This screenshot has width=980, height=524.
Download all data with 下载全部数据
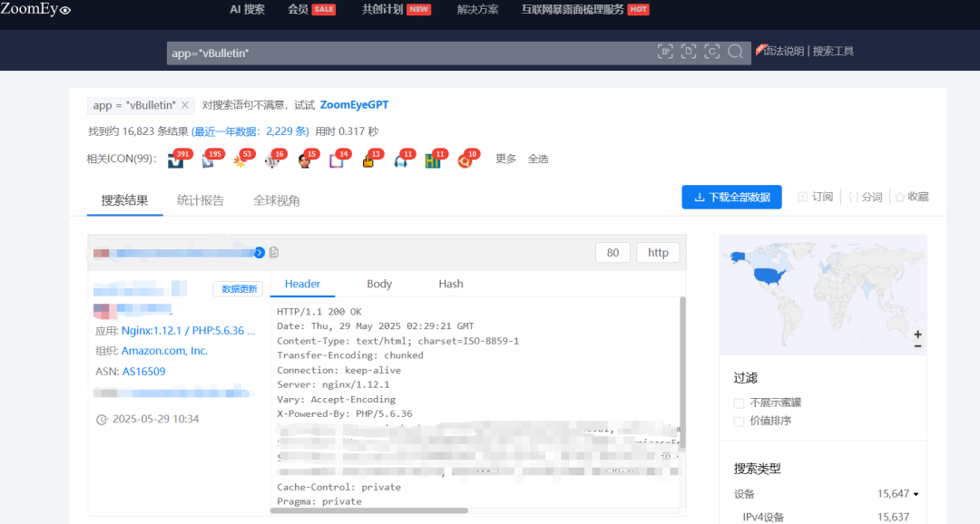tap(732, 197)
